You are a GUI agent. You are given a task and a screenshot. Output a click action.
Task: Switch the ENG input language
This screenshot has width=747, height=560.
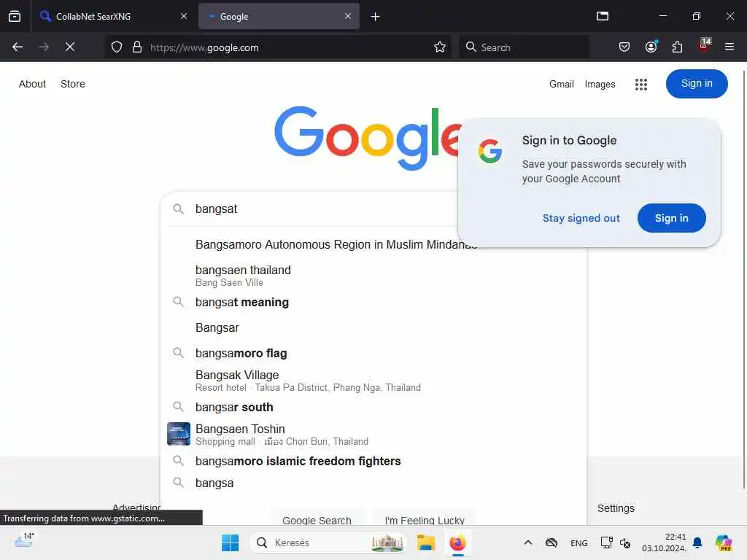click(x=578, y=542)
